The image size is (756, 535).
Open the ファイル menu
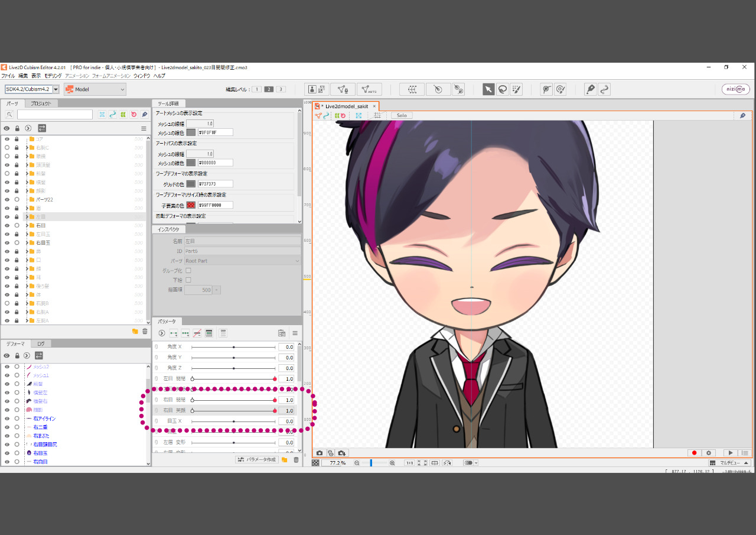8,76
